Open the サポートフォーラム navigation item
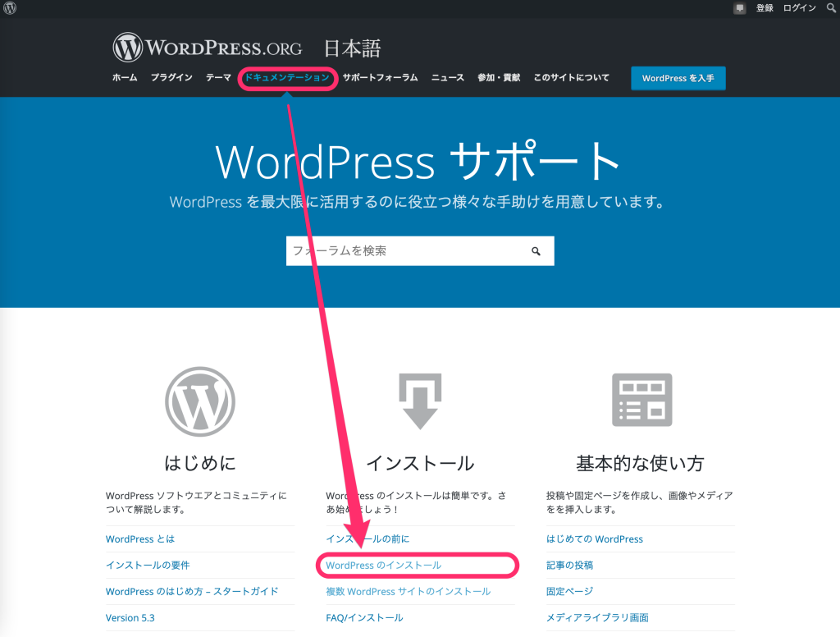840x637 pixels. coord(380,78)
